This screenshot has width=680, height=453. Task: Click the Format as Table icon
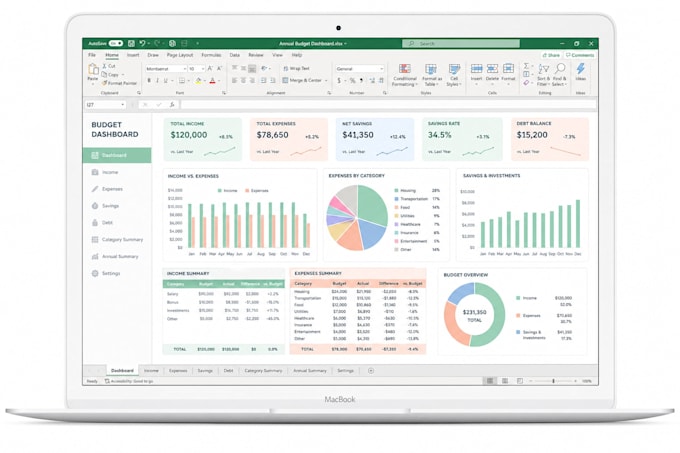point(431,69)
